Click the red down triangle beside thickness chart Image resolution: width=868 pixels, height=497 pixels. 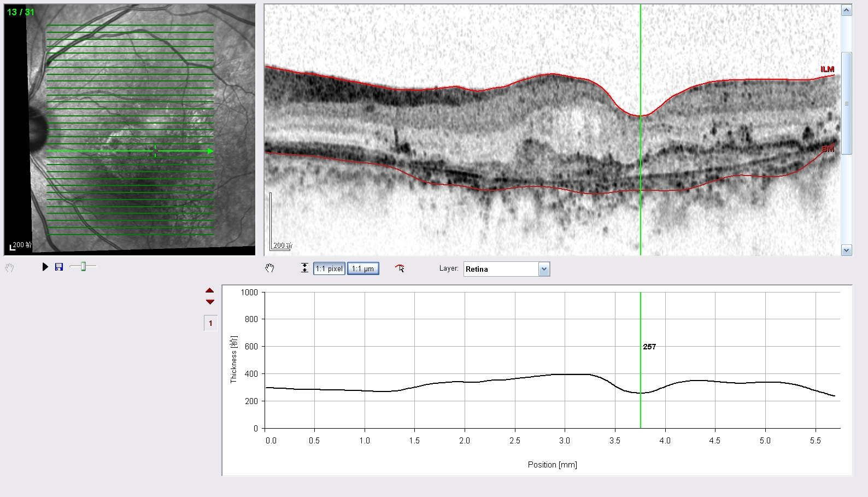click(210, 302)
